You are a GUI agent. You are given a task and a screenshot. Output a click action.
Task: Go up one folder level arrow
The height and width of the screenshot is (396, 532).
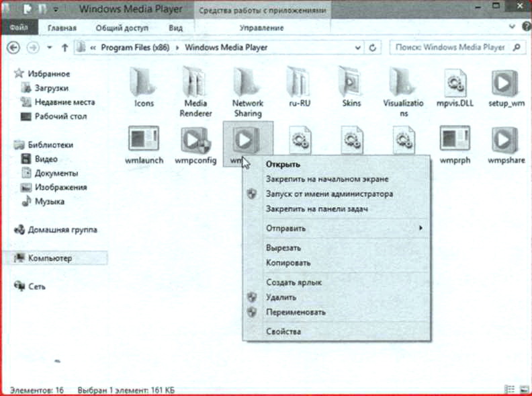[x=64, y=48]
